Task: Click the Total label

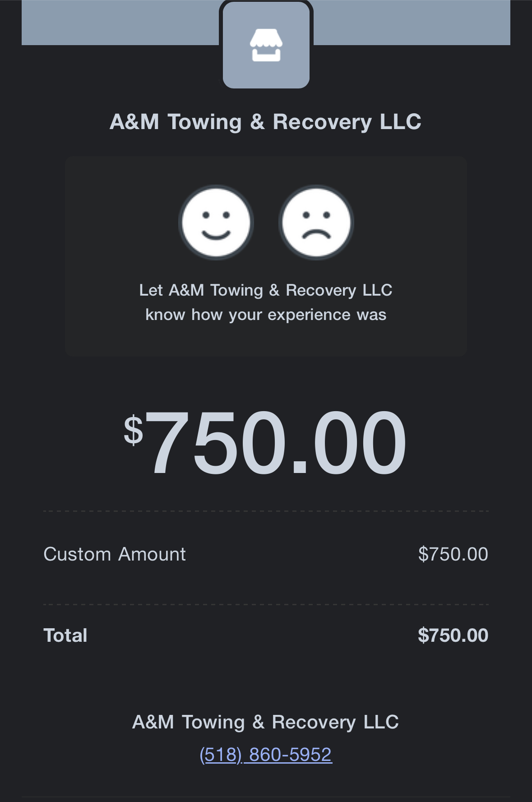Action: pos(65,635)
